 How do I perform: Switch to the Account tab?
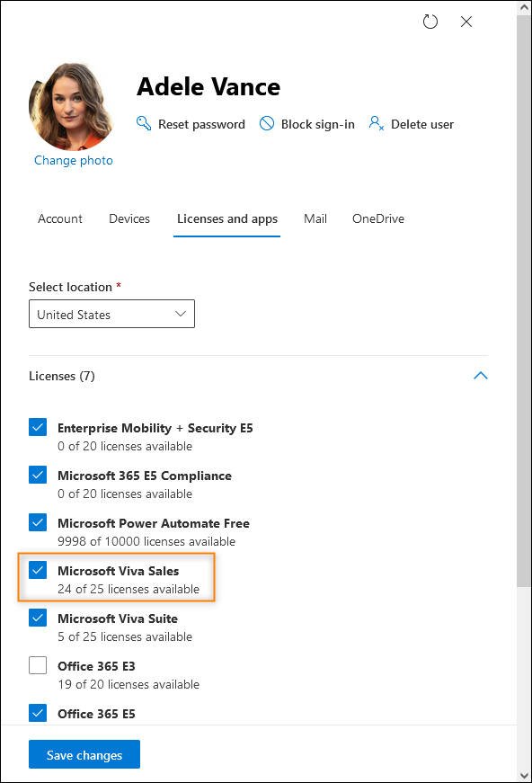pos(60,218)
